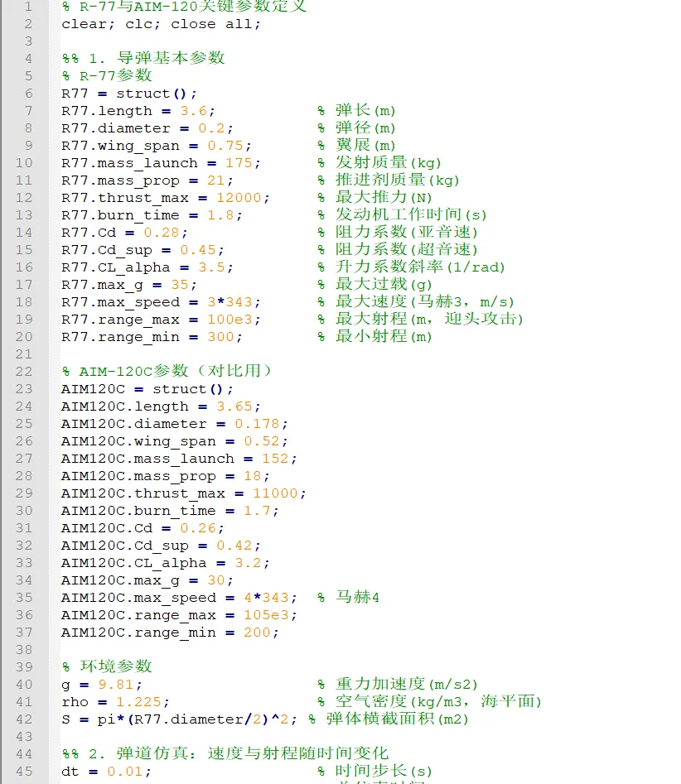This screenshot has height=784, width=681.
Task: Click 'clear; clc; close all;' on line 2
Action: (161, 24)
